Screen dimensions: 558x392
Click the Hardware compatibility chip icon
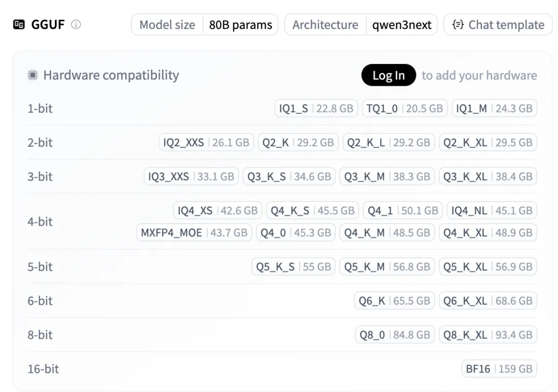[x=33, y=75]
